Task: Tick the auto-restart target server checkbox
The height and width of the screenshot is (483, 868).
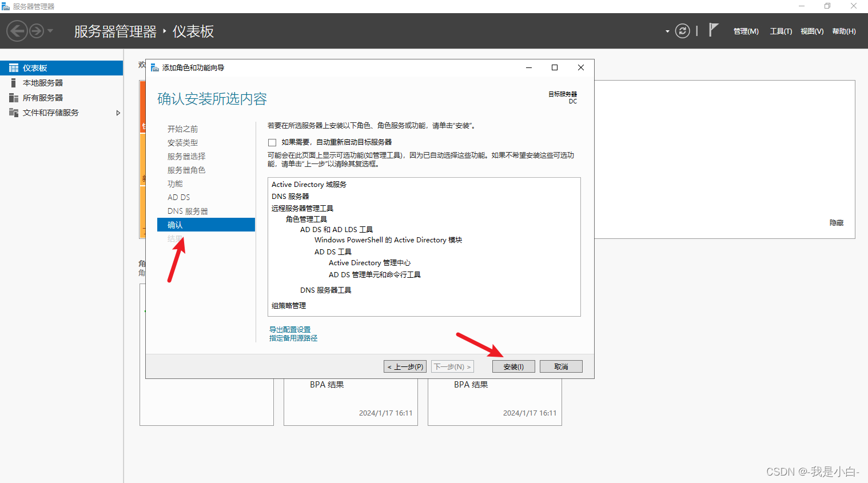Action: pyautogui.click(x=272, y=142)
